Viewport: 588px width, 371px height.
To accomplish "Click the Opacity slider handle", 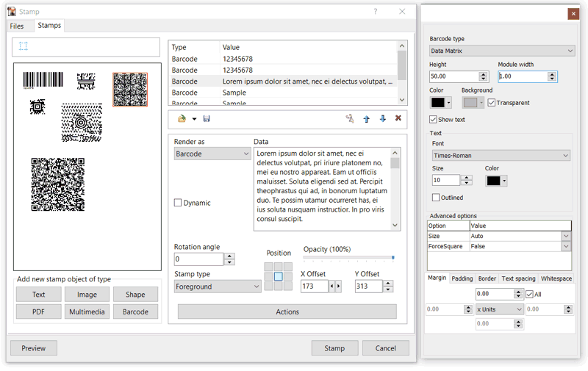I will (x=393, y=258).
